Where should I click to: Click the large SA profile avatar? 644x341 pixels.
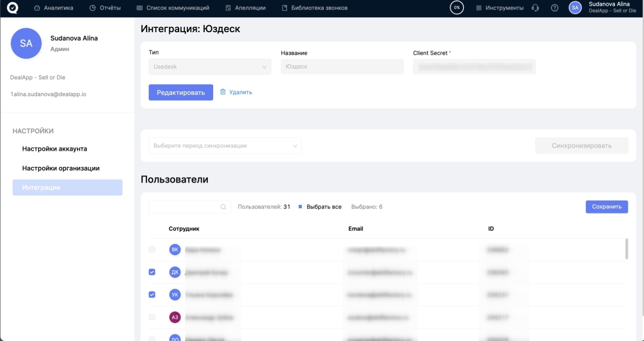pos(26,44)
